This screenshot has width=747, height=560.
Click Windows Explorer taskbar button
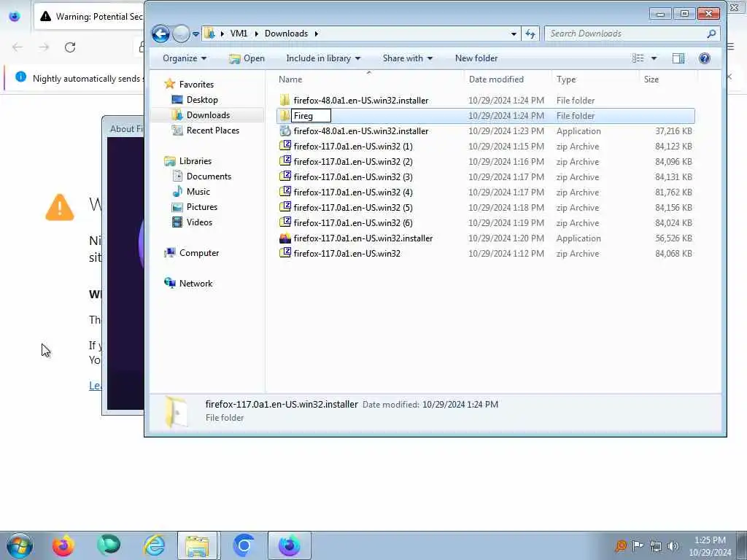pos(197,545)
